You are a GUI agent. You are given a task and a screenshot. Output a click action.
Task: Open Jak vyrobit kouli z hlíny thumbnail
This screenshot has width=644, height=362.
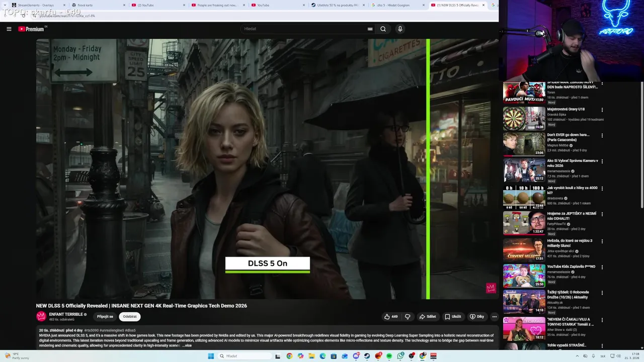click(x=524, y=197)
